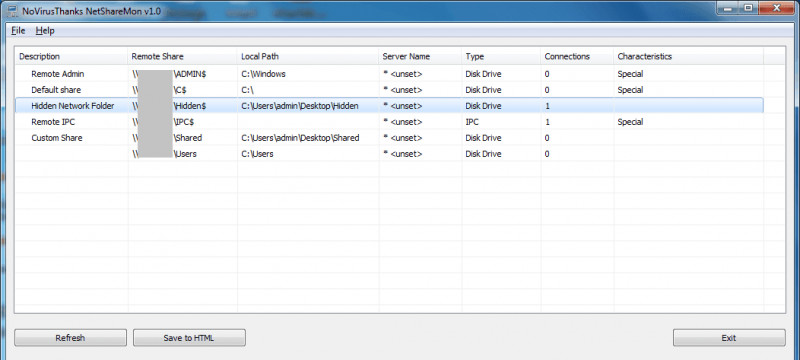Viewport: 800px width, 360px height.
Task: Sort by Connections column header
Action: click(x=577, y=57)
